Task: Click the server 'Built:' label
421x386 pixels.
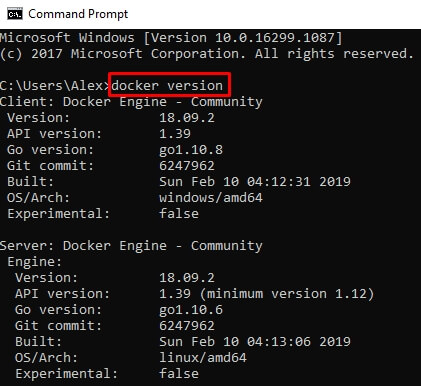Action: coord(38,342)
